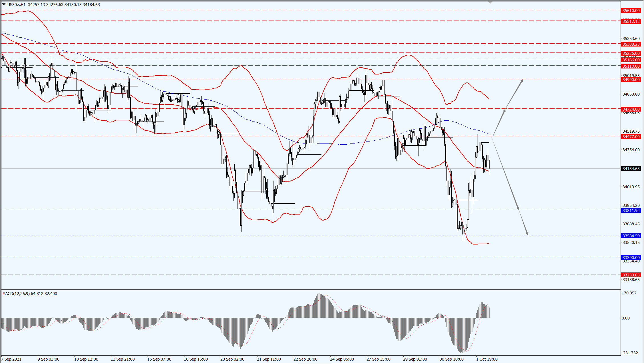Click the 7 Sep 2021 date label

[11, 359]
